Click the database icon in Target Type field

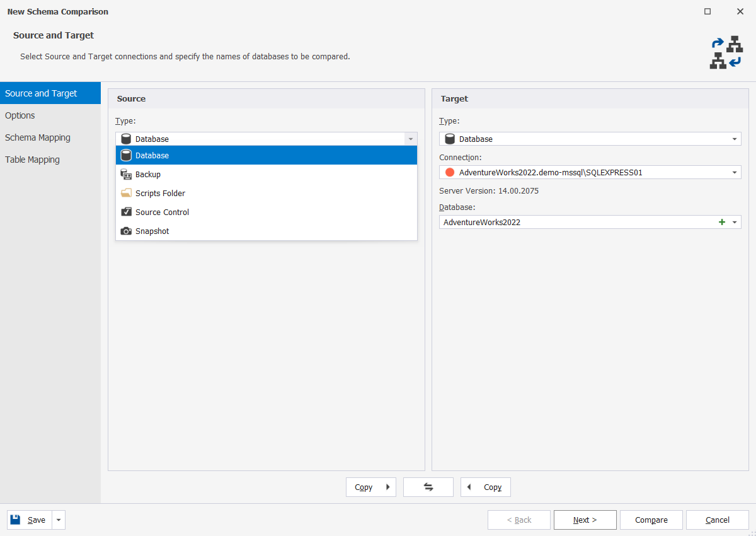coord(449,139)
